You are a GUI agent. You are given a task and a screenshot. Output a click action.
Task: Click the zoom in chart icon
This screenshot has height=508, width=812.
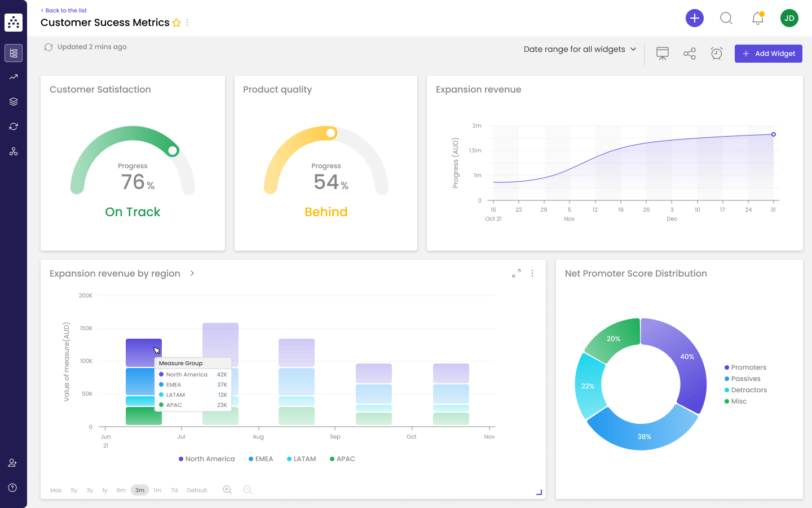[227, 490]
